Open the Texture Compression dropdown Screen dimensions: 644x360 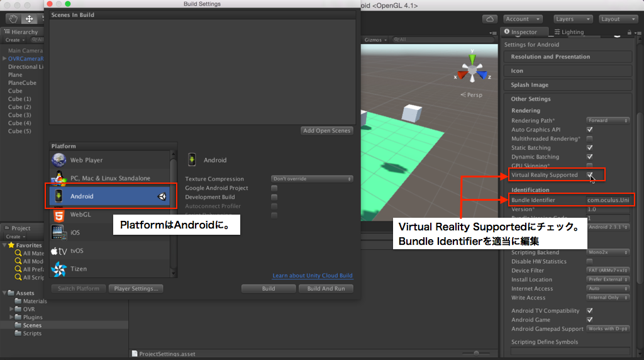tap(312, 179)
